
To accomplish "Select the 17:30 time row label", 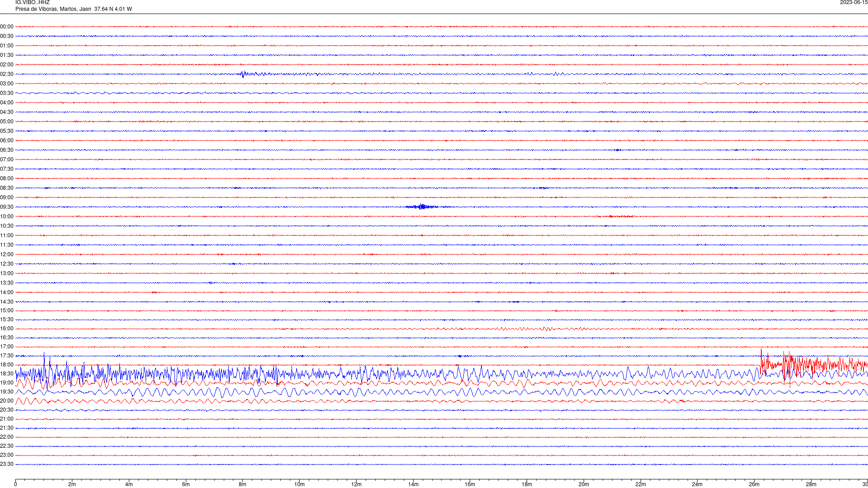I will coord(7,356).
